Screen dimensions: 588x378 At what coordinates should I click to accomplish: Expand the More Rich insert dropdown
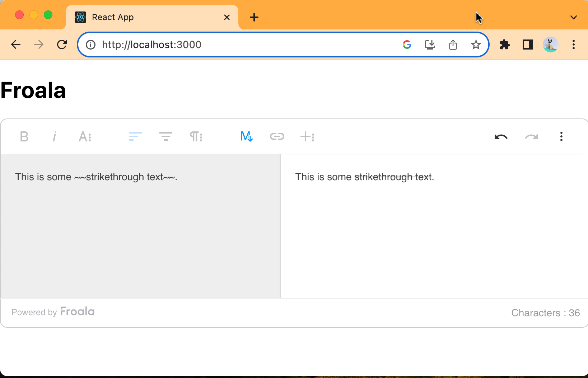307,136
